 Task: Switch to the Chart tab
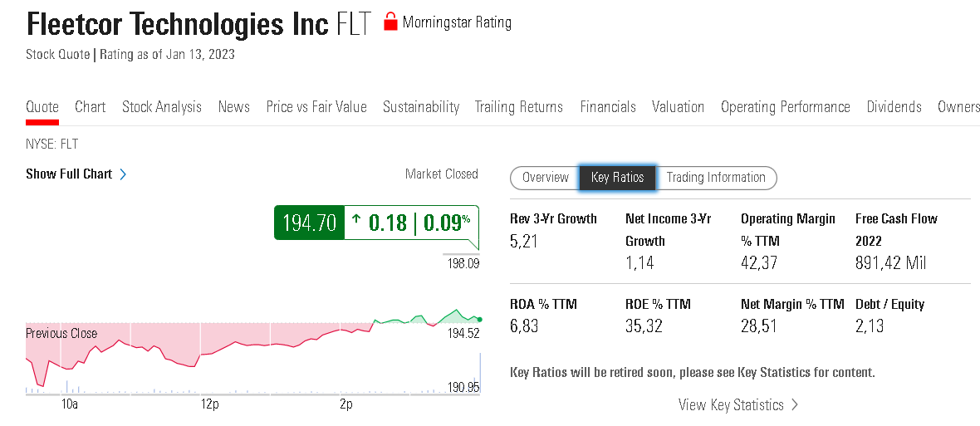point(90,107)
